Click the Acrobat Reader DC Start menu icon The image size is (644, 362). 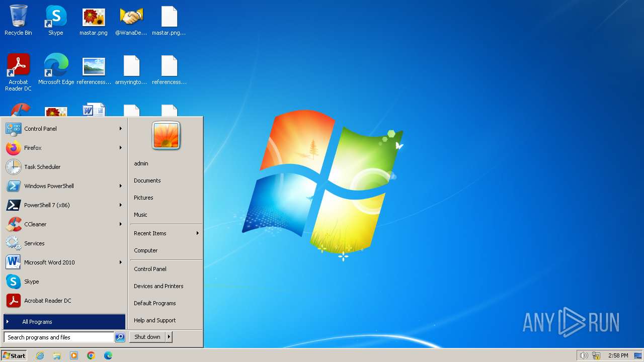pyautogui.click(x=13, y=301)
